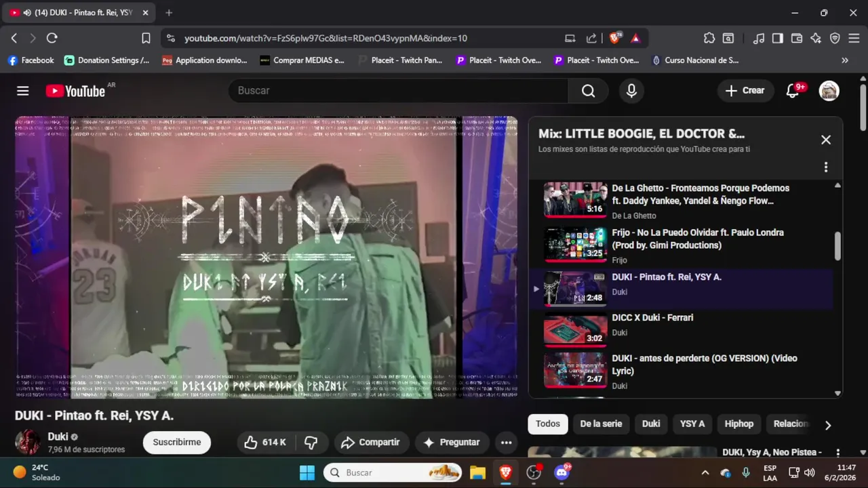The height and width of the screenshot is (488, 868).
Task: Open Curso Nacional de S... bookmark
Action: click(695, 60)
